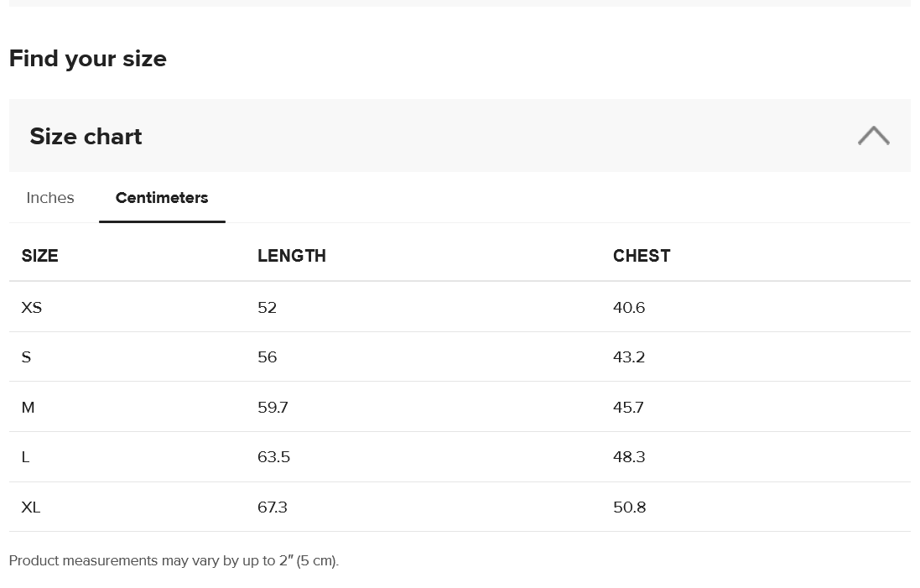The width and height of the screenshot is (920, 588).
Task: Click the product measurements disclaimer text
Action: tap(174, 560)
